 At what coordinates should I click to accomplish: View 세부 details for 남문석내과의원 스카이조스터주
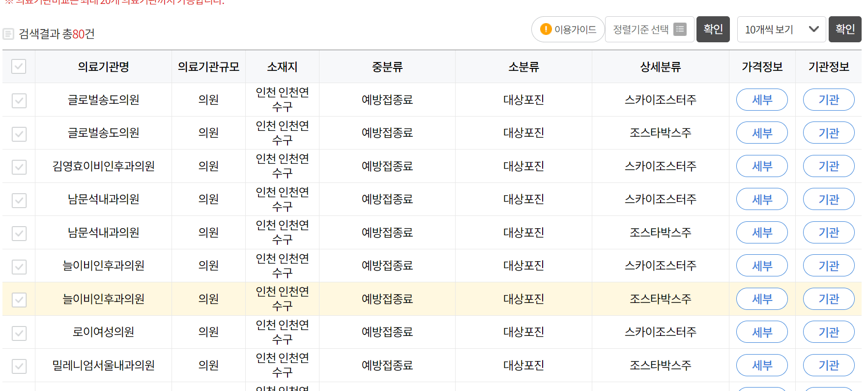pyautogui.click(x=762, y=199)
